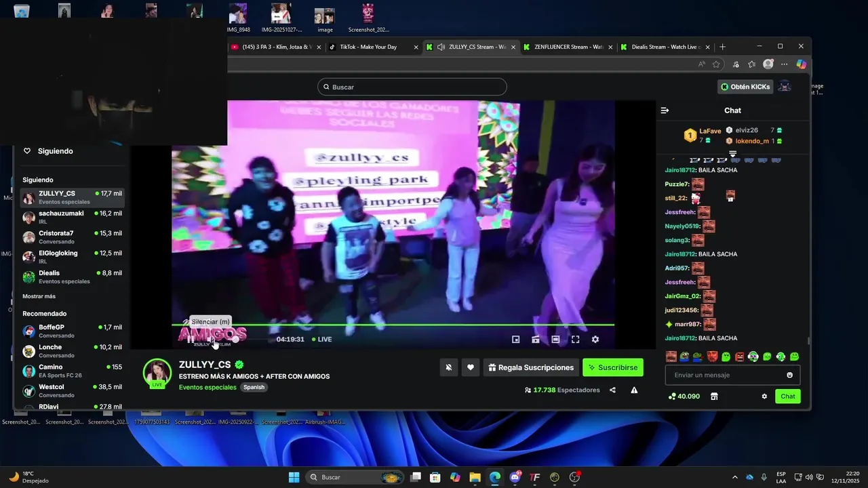Click lokendo_m in the leaderboard
This screenshot has height=488, width=868.
pos(752,141)
